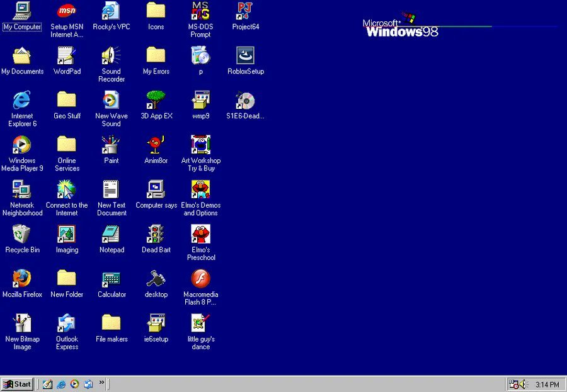The image size is (567, 392).
Task: Launch Windows Media Player 9
Action: point(22,143)
